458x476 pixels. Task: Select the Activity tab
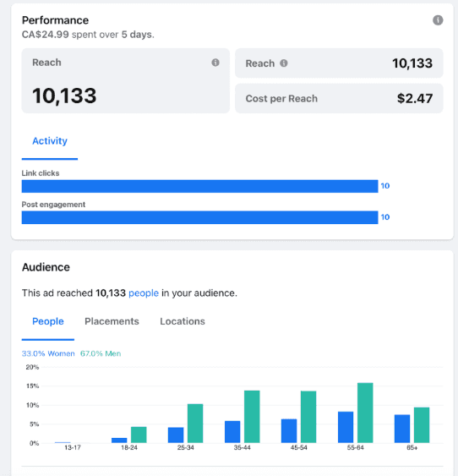50,141
